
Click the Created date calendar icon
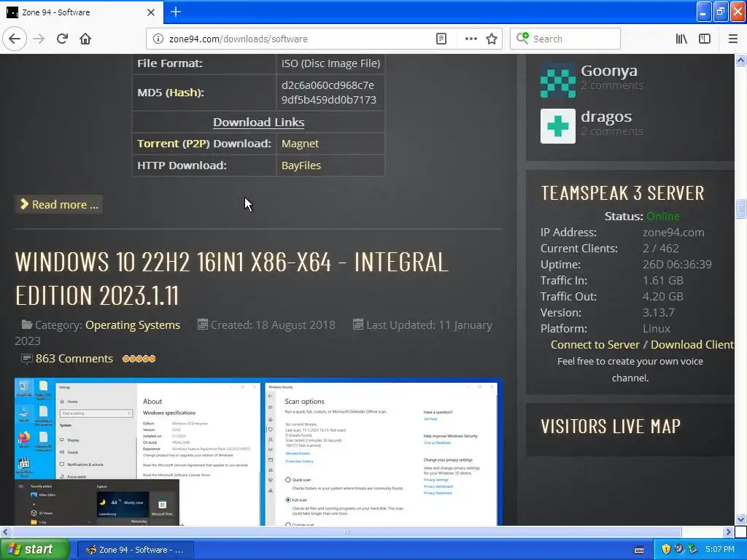tap(203, 324)
